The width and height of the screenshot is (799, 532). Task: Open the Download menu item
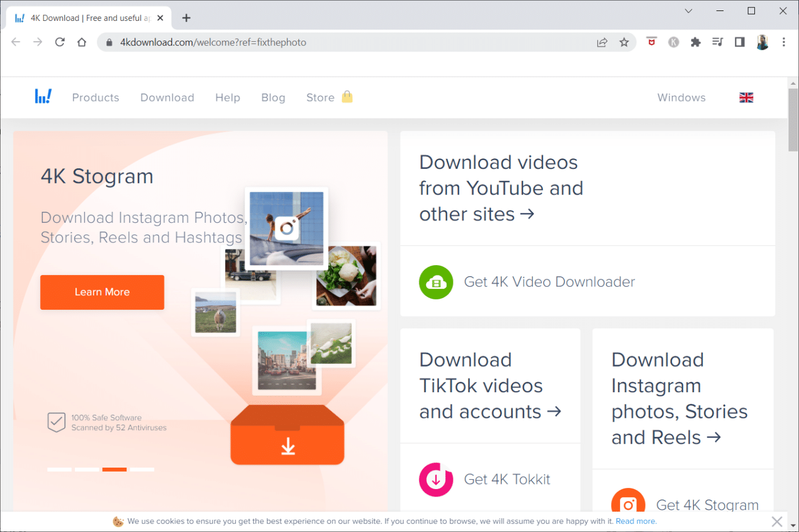(167, 97)
